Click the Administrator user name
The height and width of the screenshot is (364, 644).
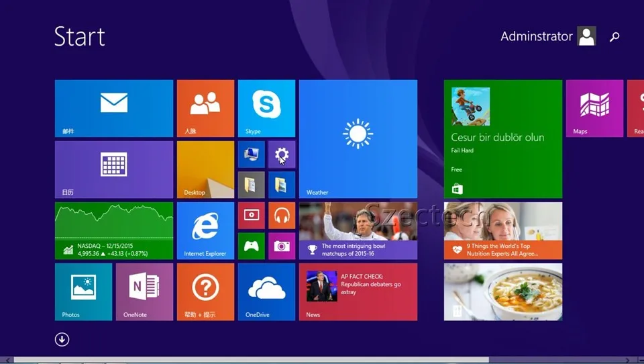click(537, 36)
